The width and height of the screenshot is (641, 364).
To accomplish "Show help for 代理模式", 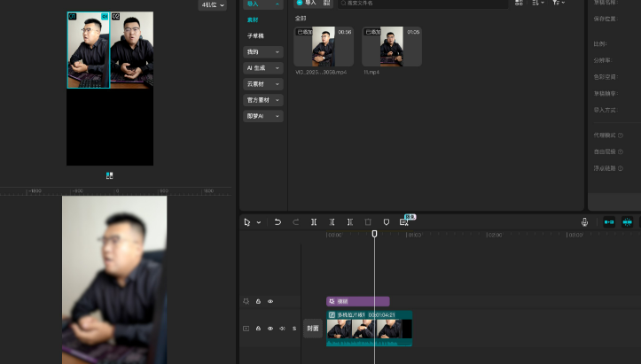I will (x=620, y=136).
